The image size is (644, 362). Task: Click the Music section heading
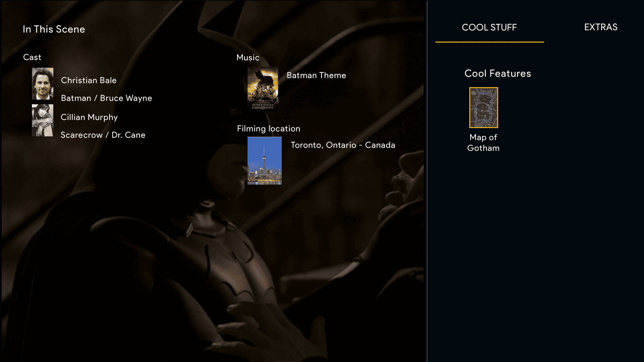248,58
